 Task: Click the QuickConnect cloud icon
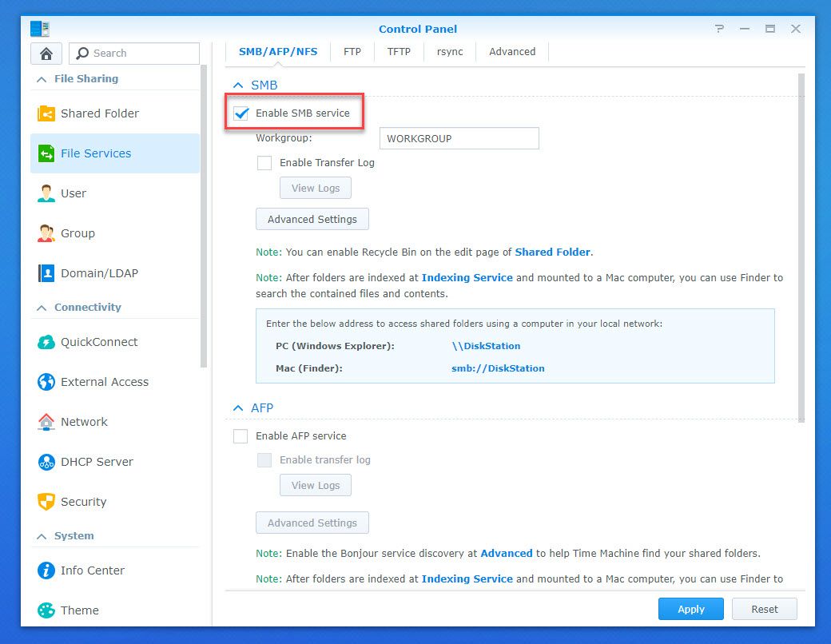[46, 343]
